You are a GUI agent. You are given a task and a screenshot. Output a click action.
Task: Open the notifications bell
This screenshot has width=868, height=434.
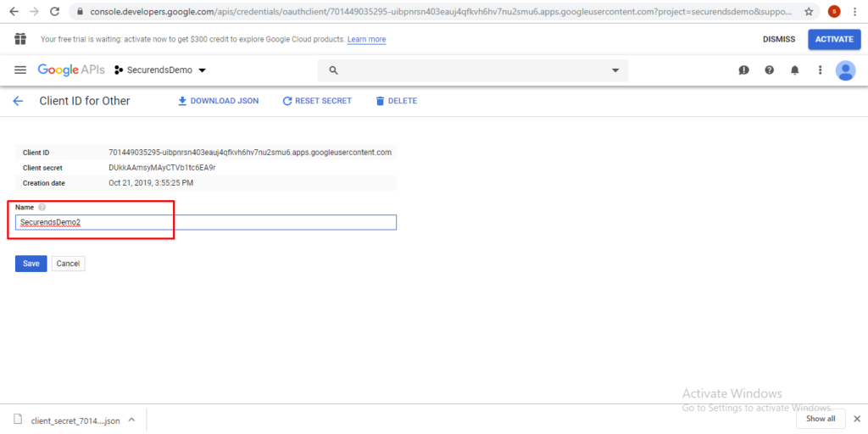795,70
